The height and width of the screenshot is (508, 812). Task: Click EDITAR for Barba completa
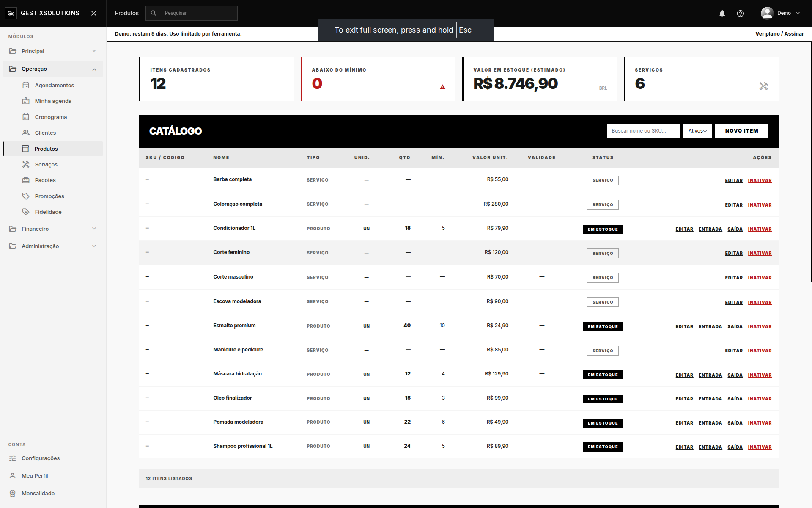(x=734, y=180)
